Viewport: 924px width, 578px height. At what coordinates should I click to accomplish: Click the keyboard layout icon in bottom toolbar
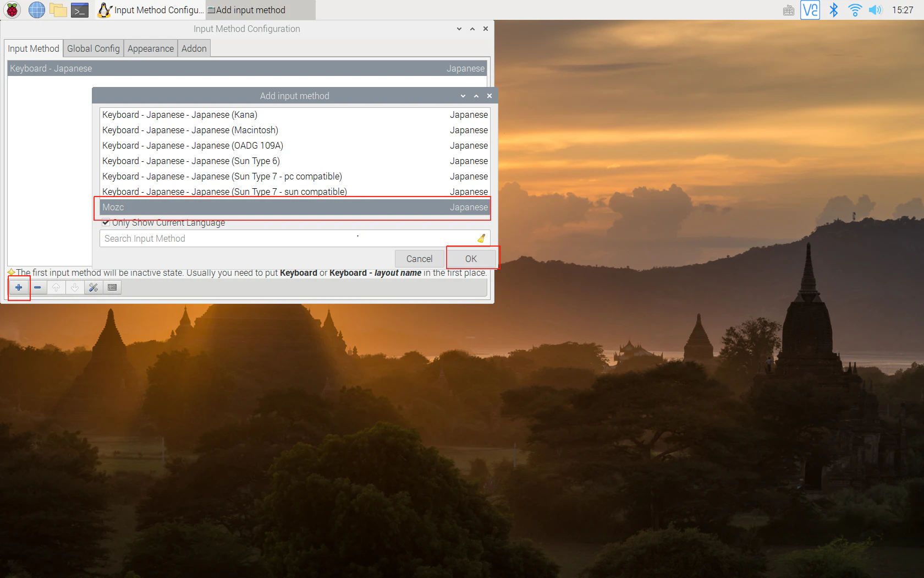[x=112, y=287]
